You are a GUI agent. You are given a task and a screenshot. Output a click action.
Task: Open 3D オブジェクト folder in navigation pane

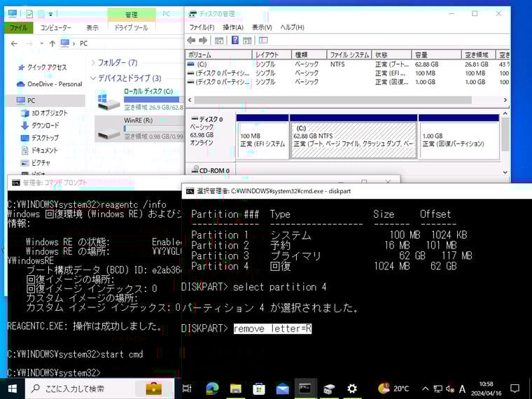coord(50,113)
